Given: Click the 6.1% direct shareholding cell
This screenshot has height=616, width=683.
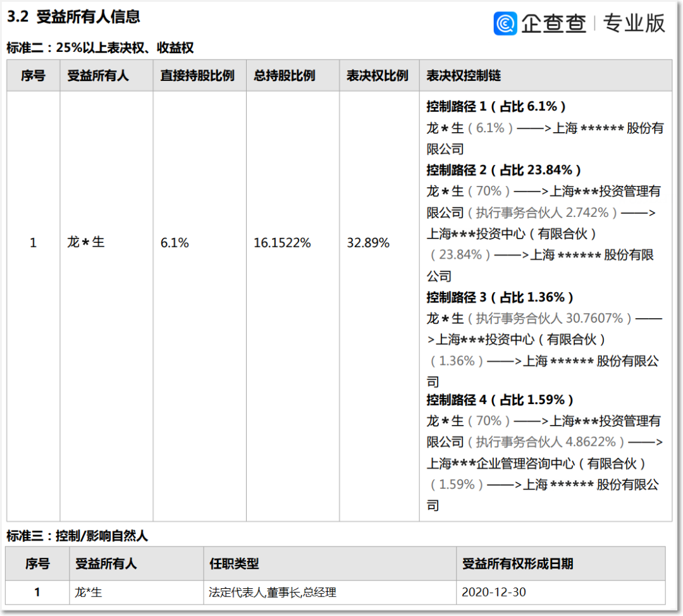Looking at the screenshot, I should pyautogui.click(x=175, y=243).
